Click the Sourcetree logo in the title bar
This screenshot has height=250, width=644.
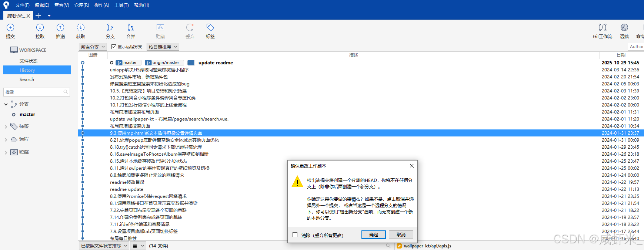(6, 5)
